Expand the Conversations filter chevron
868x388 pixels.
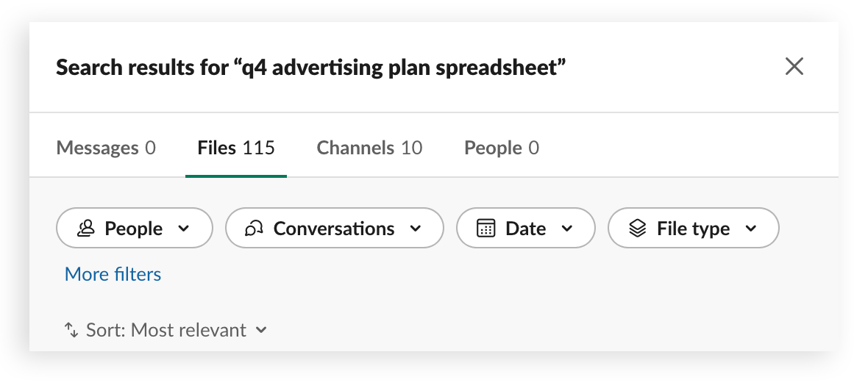(x=416, y=229)
